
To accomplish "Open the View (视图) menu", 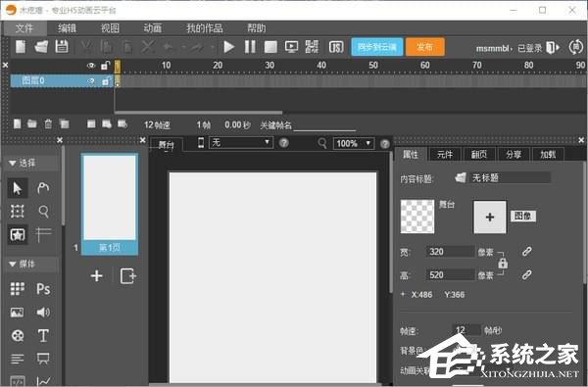I will [x=110, y=28].
